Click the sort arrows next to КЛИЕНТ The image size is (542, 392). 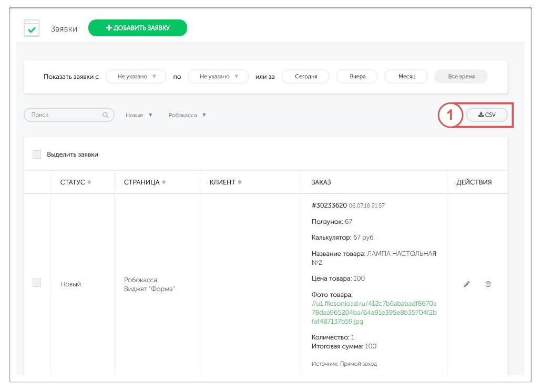pos(240,182)
